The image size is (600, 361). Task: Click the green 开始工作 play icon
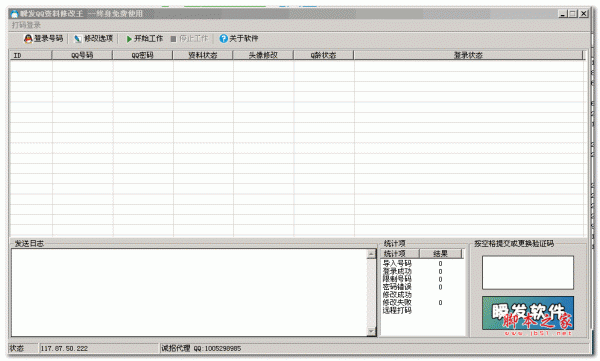coord(129,39)
